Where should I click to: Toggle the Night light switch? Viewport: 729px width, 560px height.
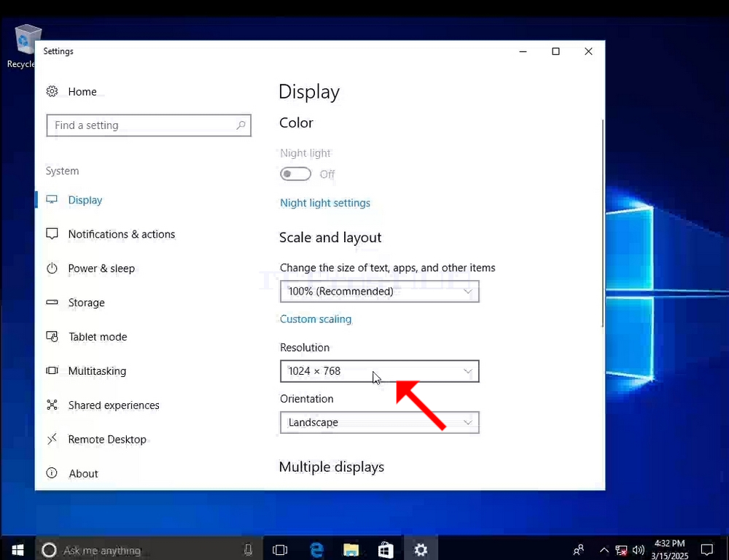[x=296, y=174]
